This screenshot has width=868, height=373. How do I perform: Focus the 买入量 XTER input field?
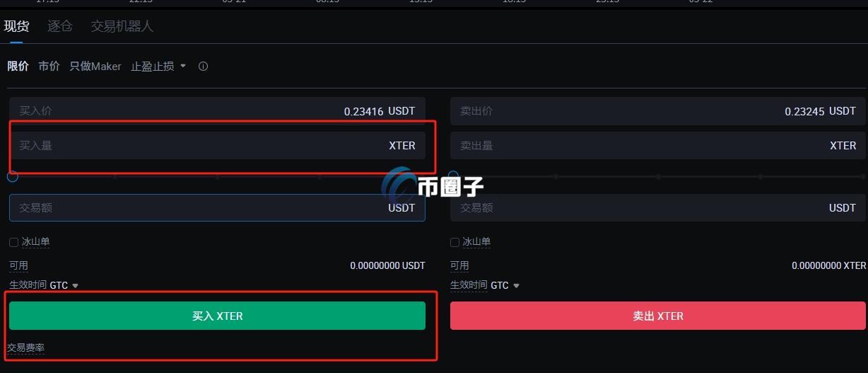[x=217, y=146]
